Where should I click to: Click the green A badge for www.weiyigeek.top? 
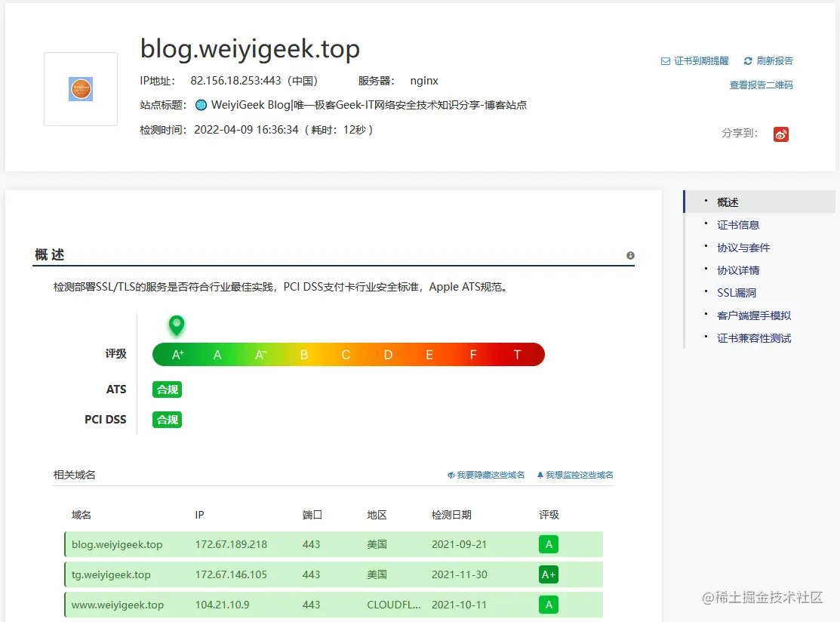(549, 605)
